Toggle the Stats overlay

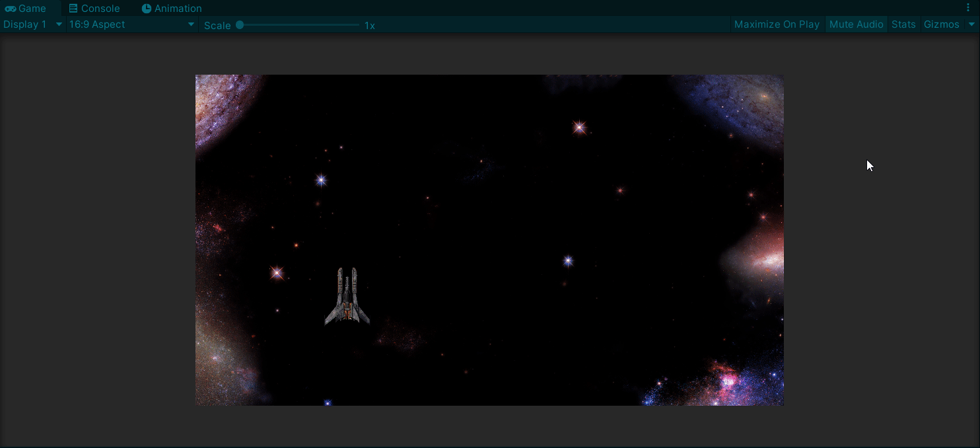point(903,24)
